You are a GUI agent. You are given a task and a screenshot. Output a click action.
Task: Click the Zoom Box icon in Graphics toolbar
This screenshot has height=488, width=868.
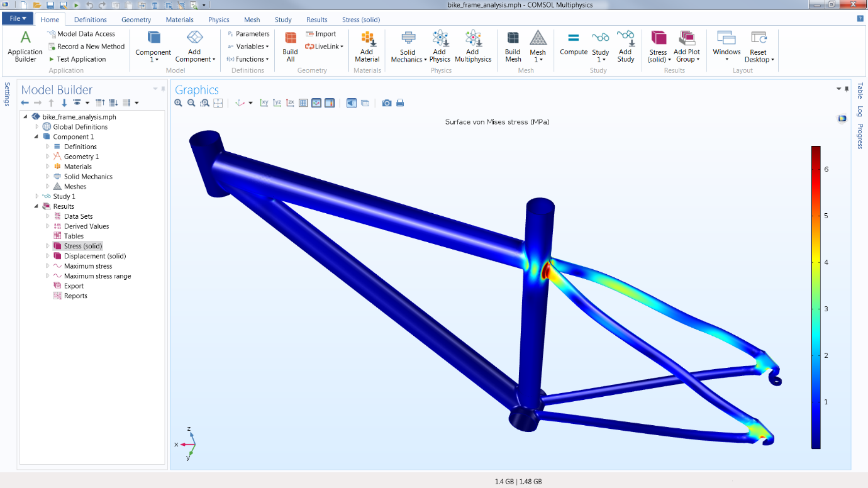coord(204,103)
